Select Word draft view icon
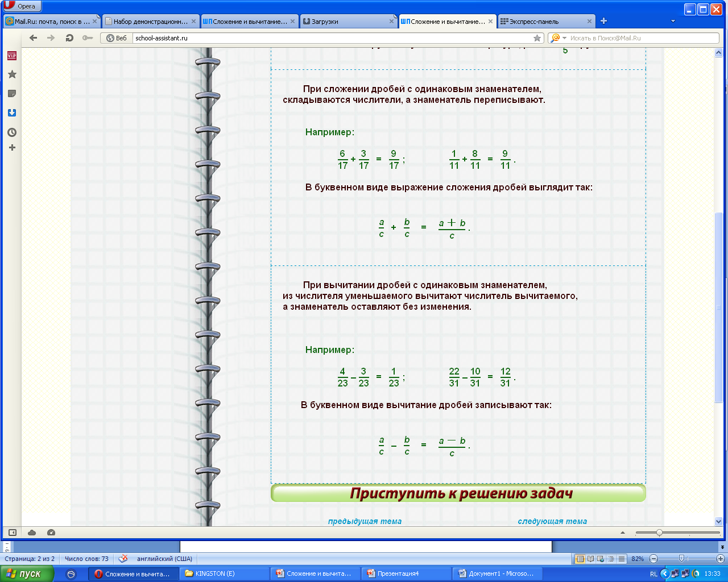This screenshot has width=728, height=582. click(x=621, y=559)
